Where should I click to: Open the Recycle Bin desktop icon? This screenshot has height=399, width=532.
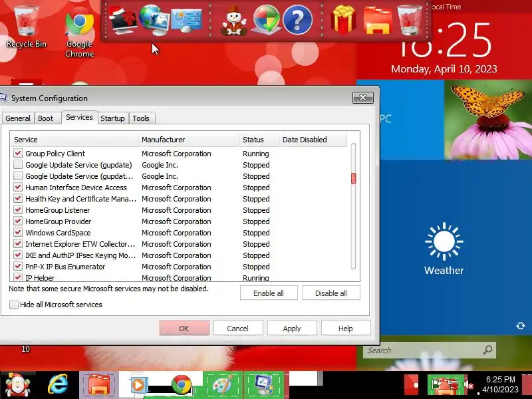click(x=26, y=27)
